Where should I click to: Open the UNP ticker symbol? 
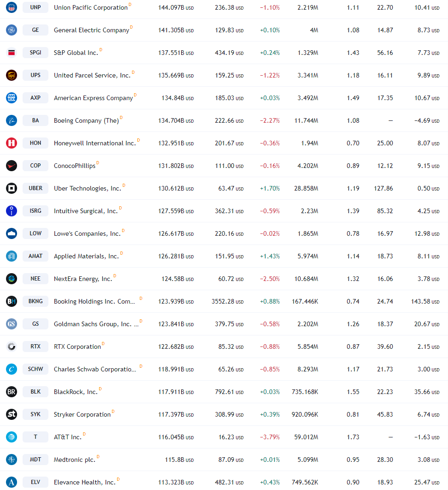point(35,7)
